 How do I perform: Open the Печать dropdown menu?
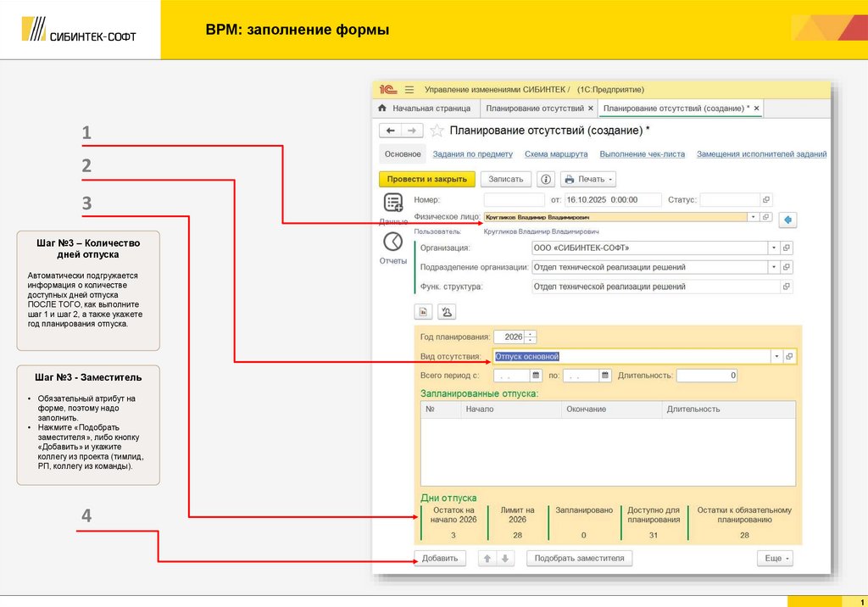[587, 179]
